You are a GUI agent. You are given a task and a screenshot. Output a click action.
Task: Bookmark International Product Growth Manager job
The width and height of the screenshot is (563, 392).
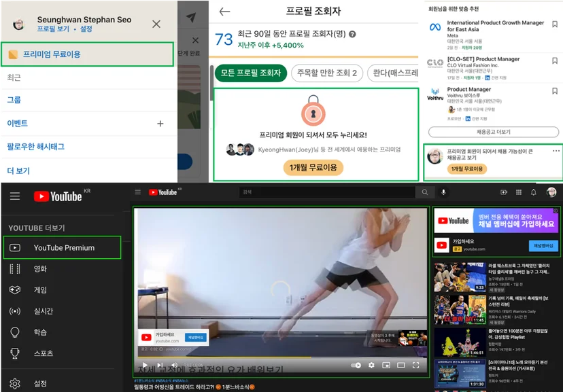click(x=555, y=24)
